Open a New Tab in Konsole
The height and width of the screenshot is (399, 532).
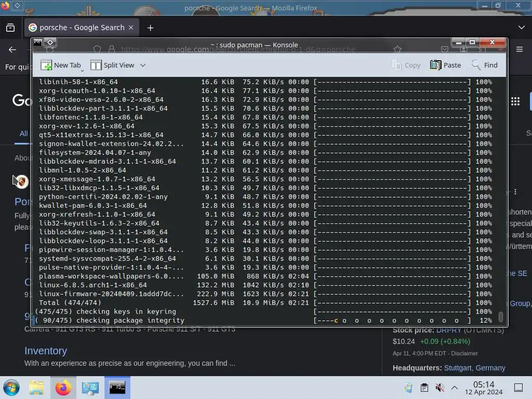point(61,65)
